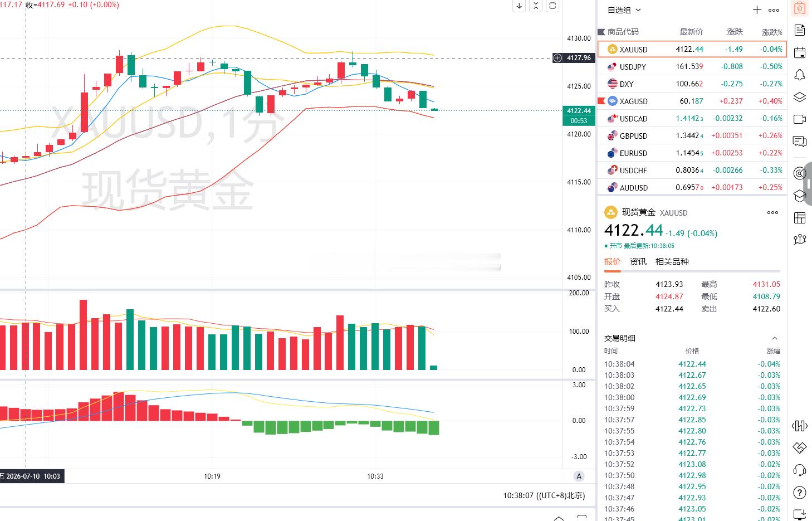Select the AUDUSD watchlist row

click(x=692, y=187)
